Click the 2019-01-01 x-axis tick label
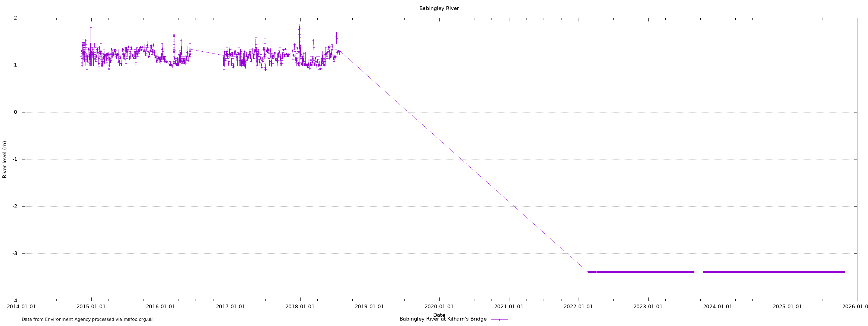The width and height of the screenshot is (868, 326). tap(369, 307)
